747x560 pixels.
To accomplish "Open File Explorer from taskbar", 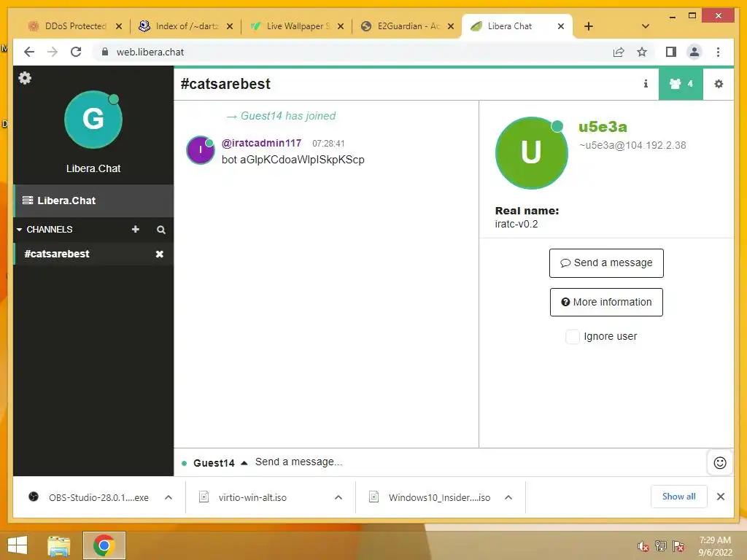I will [x=59, y=545].
